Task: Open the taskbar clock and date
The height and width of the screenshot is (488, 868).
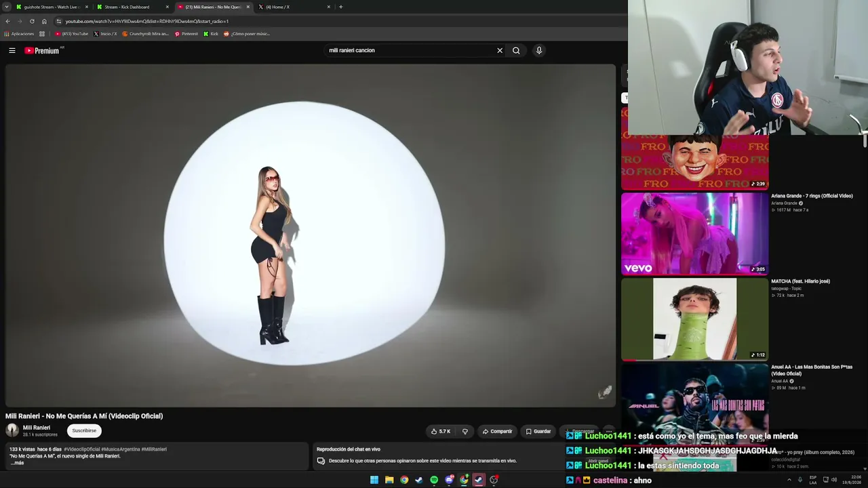Action: pyautogui.click(x=852, y=480)
